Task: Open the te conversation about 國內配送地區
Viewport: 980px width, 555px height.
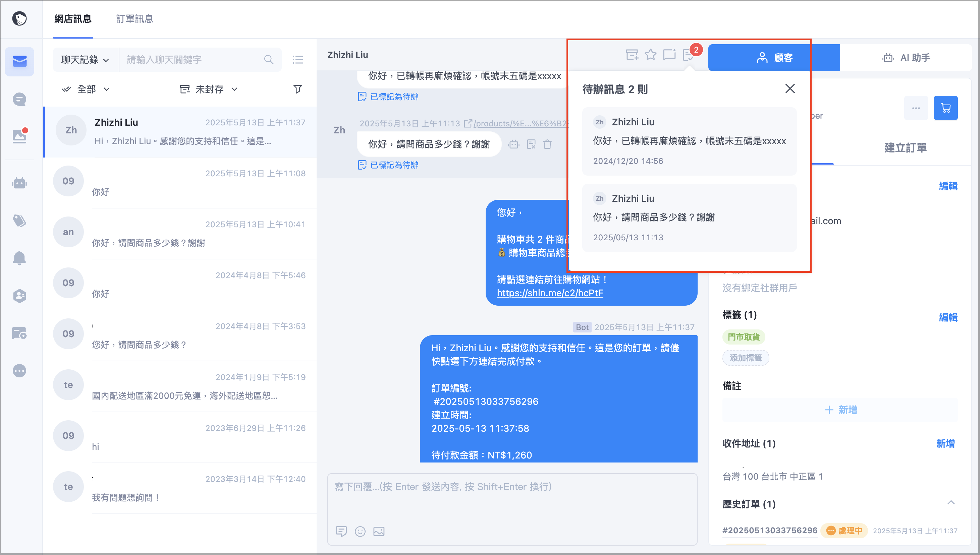Action: coord(180,386)
